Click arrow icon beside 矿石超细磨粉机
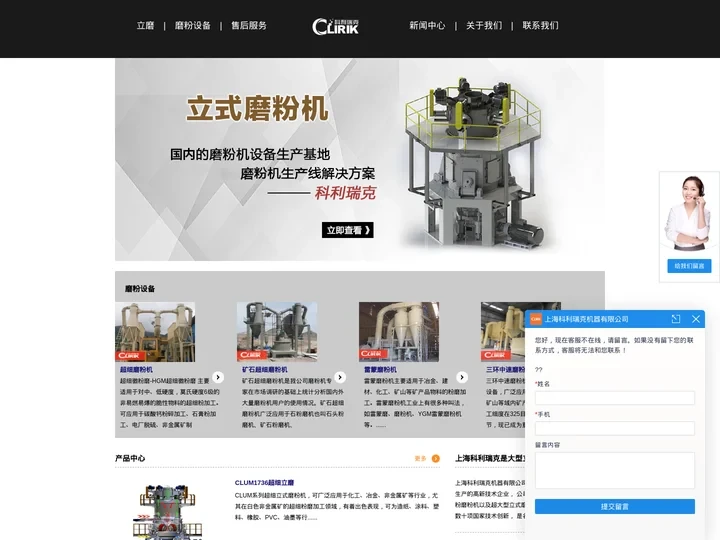 click(340, 377)
